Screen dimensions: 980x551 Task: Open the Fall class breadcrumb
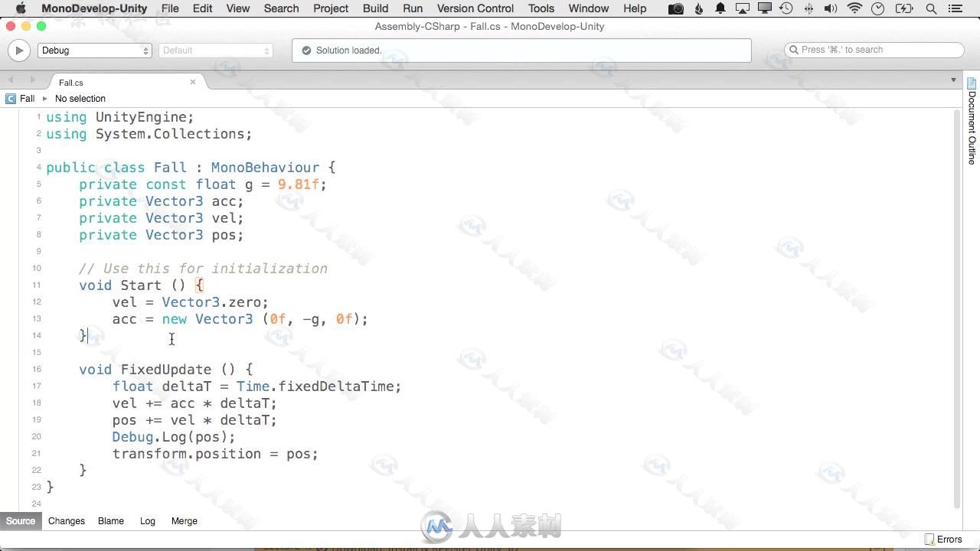20,99
